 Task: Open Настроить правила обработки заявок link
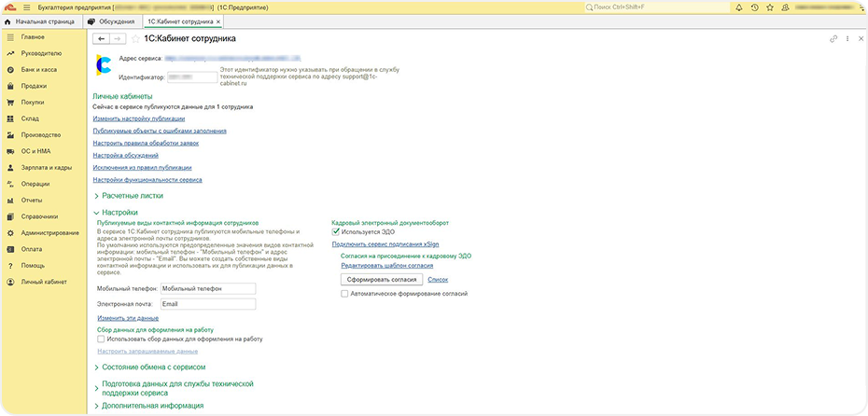pos(147,144)
